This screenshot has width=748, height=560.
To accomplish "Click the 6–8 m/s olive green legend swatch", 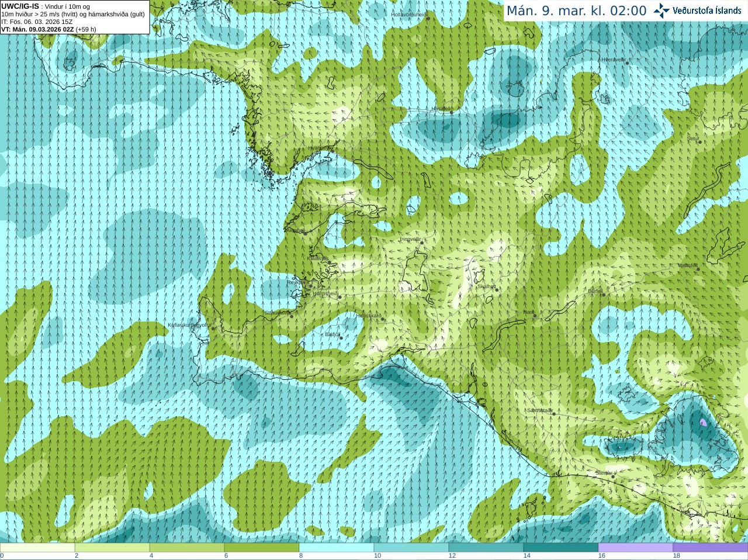I will pos(262,548).
